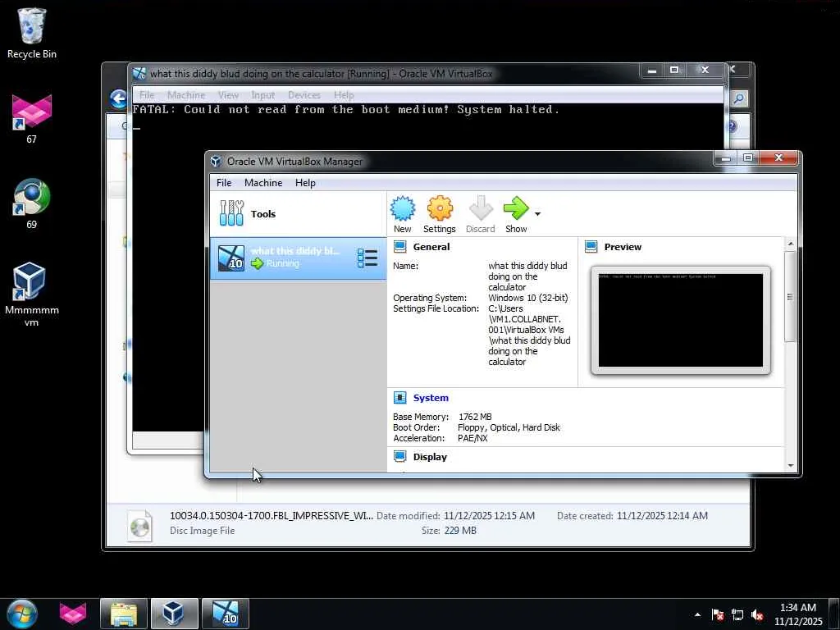Click the VM window's title bar icon

coord(139,73)
